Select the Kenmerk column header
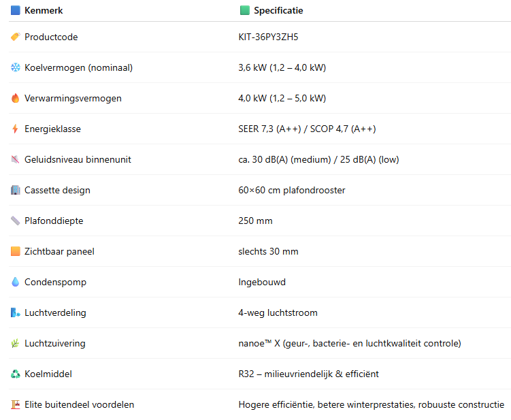This screenshot has width=511, height=420. [x=44, y=10]
